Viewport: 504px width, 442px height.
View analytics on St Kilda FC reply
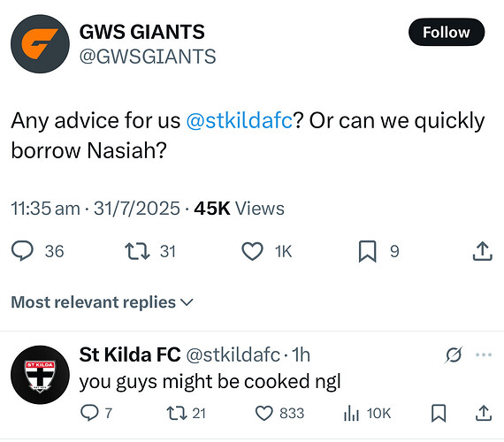tap(351, 413)
